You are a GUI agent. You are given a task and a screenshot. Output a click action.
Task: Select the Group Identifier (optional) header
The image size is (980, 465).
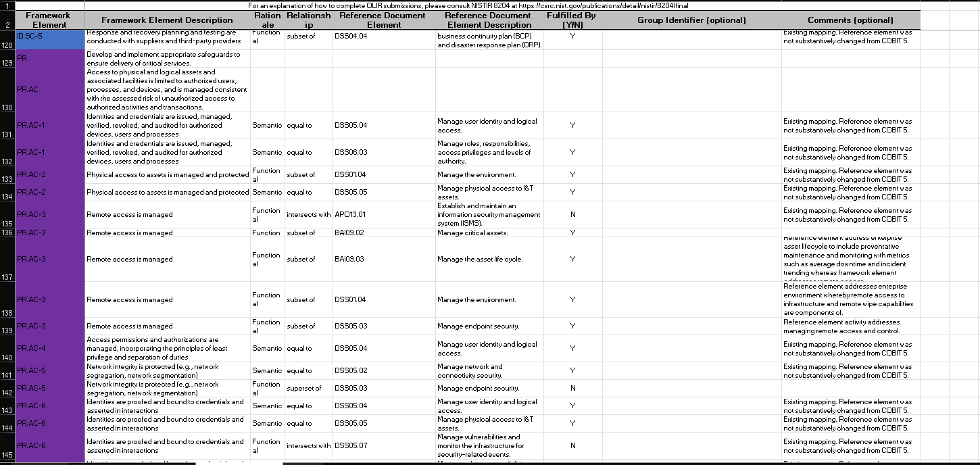(x=691, y=20)
